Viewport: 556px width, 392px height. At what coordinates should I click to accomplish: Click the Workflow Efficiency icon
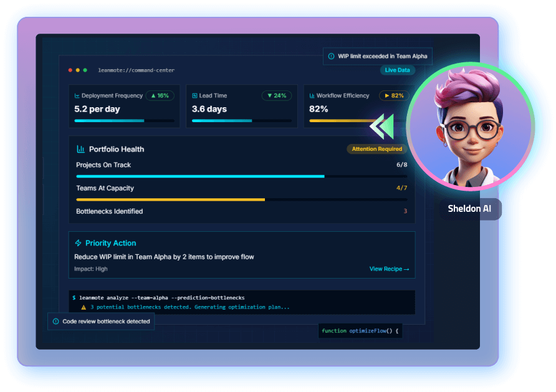(312, 96)
